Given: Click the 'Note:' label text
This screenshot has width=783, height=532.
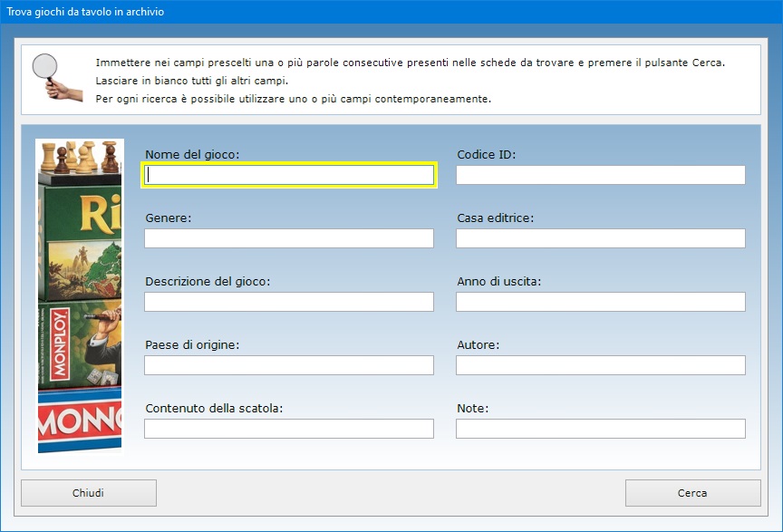Looking at the screenshot, I should [x=472, y=409].
